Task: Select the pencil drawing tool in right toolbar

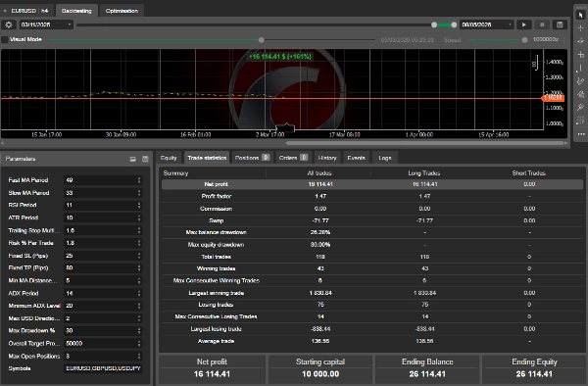Action: click(581, 81)
